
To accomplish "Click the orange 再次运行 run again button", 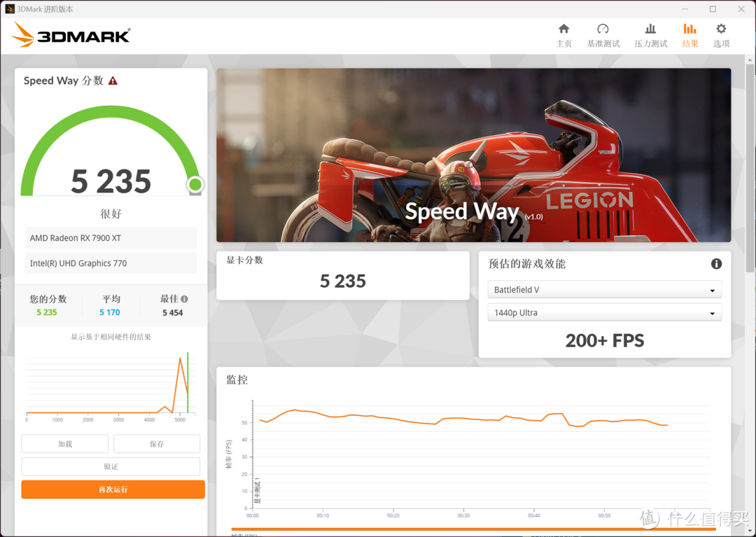I will 113,489.
